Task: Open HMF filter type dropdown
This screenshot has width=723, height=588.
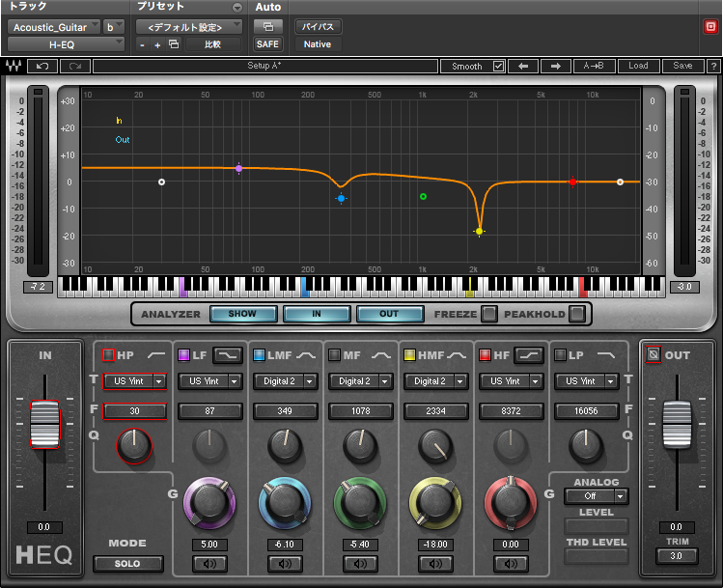Action: (x=435, y=381)
